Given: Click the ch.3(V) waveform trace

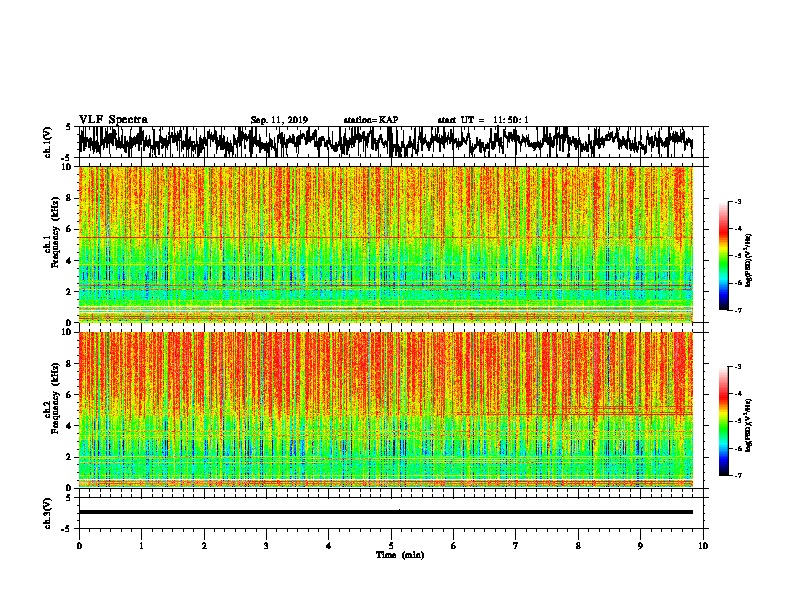Looking at the screenshot, I should click(385, 512).
